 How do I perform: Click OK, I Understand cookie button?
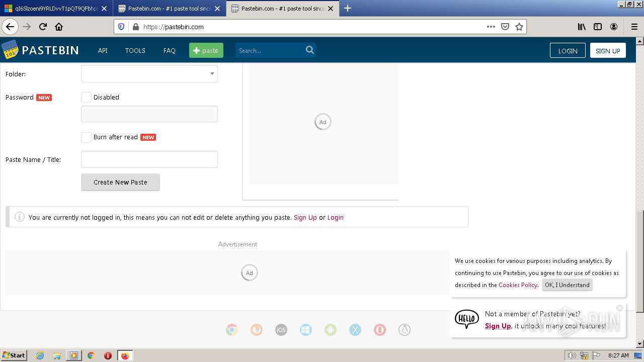(567, 285)
